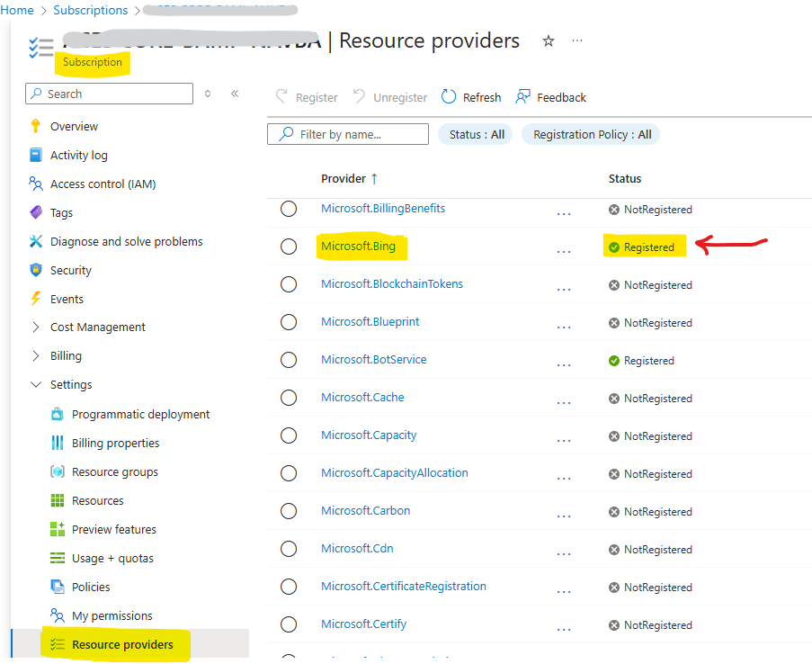812x664 pixels.
Task: Open Usage + quotas menu item
Action: point(113,558)
